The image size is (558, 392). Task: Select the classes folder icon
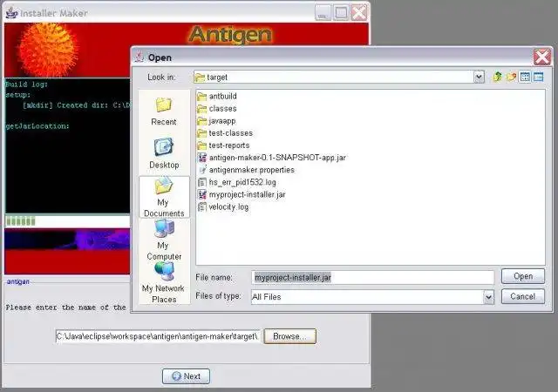click(x=201, y=109)
